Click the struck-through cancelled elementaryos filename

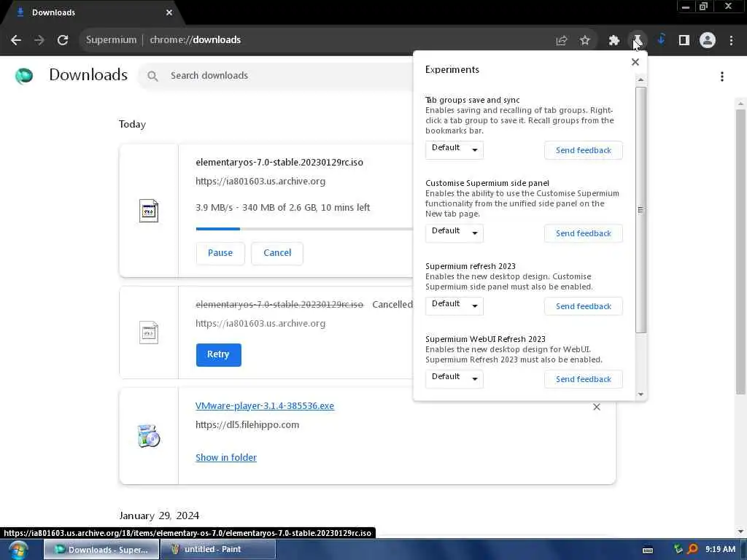click(x=279, y=304)
